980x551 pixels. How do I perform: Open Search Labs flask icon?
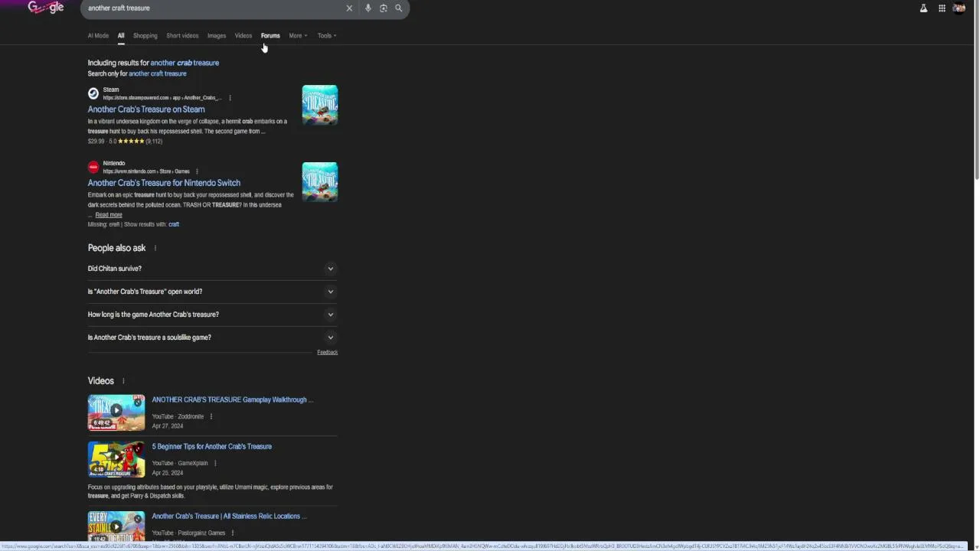(923, 8)
